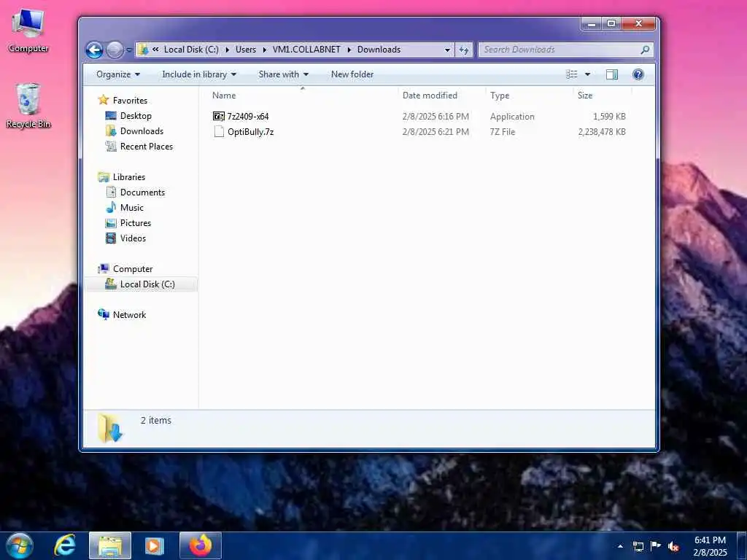Click the Downloads folder icon in details pane
747x560 pixels.
tap(110, 427)
